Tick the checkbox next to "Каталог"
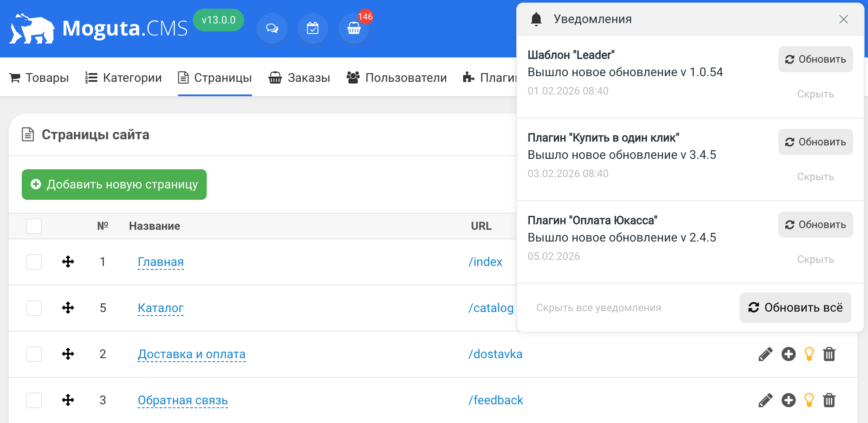Image resolution: width=868 pixels, height=423 pixels. coord(34,308)
